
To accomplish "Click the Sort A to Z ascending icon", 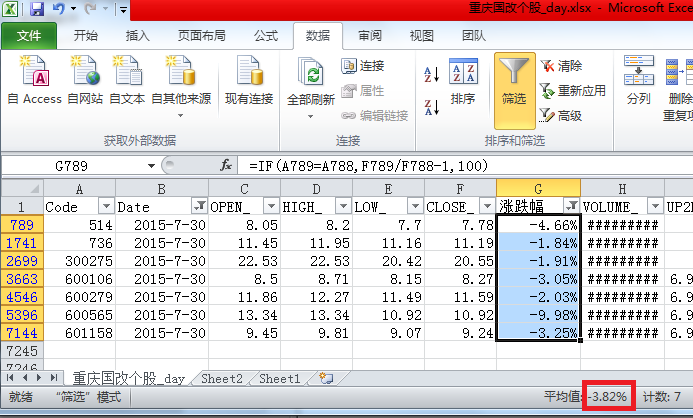I will click(x=433, y=73).
